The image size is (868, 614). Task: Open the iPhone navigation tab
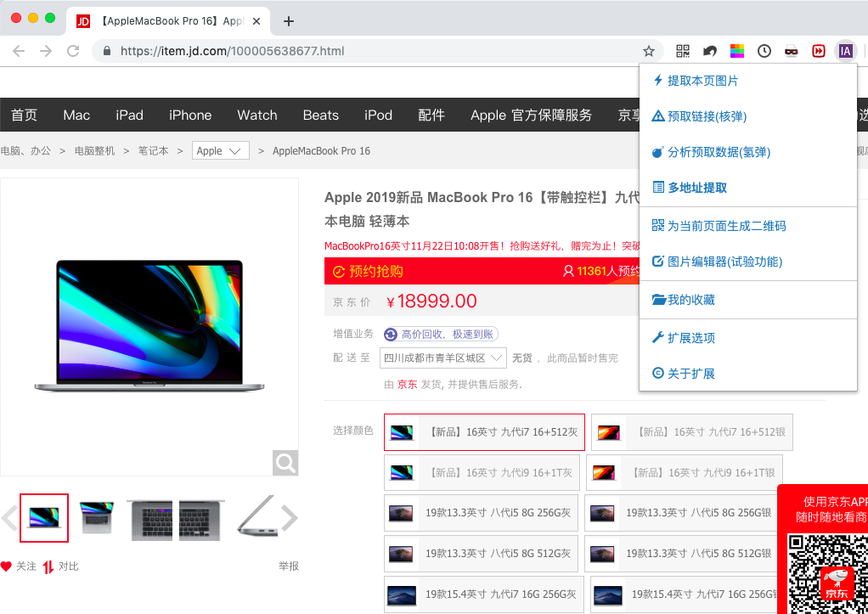(190, 115)
